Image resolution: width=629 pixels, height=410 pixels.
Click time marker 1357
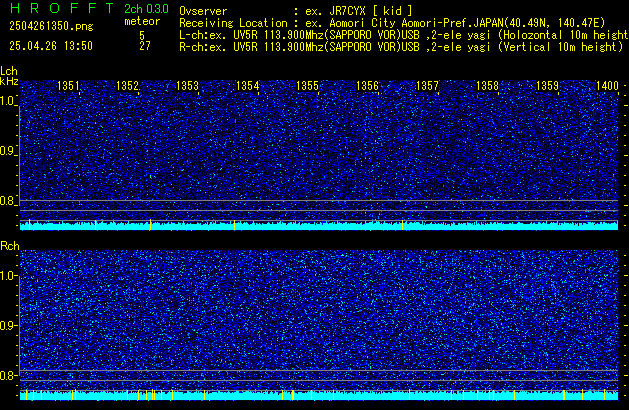pyautogui.click(x=427, y=86)
